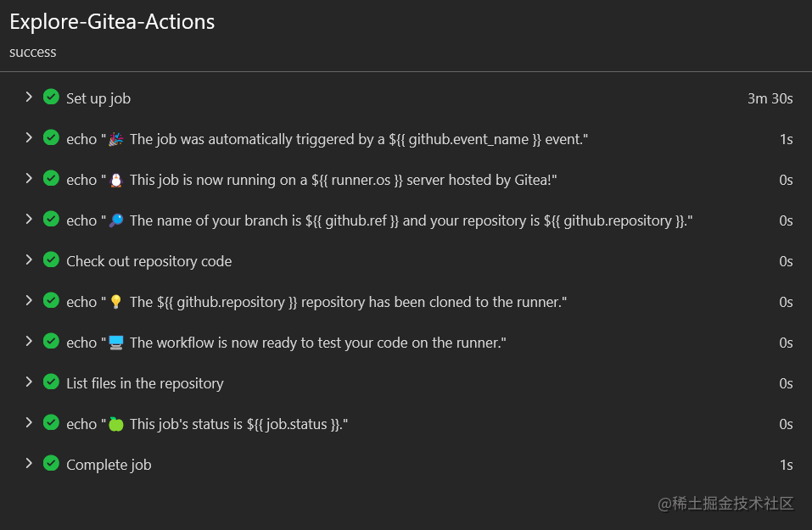
Task: Click green success icon for Set up job
Action: (51, 97)
